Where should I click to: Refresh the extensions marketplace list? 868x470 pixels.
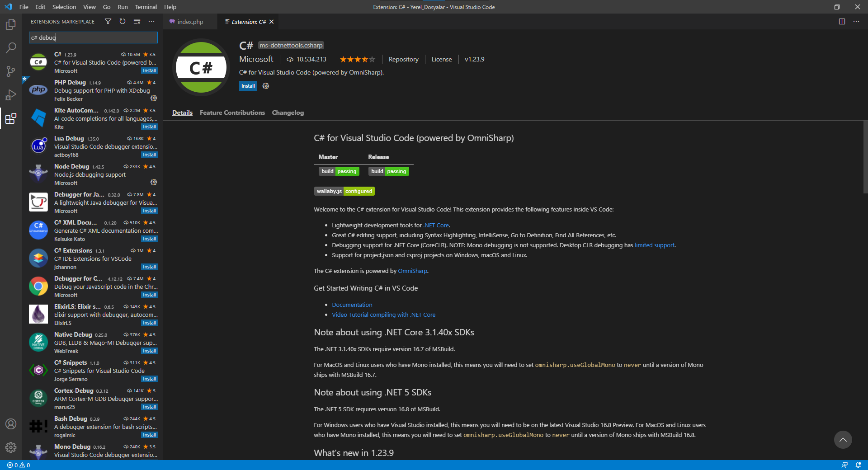click(x=123, y=21)
